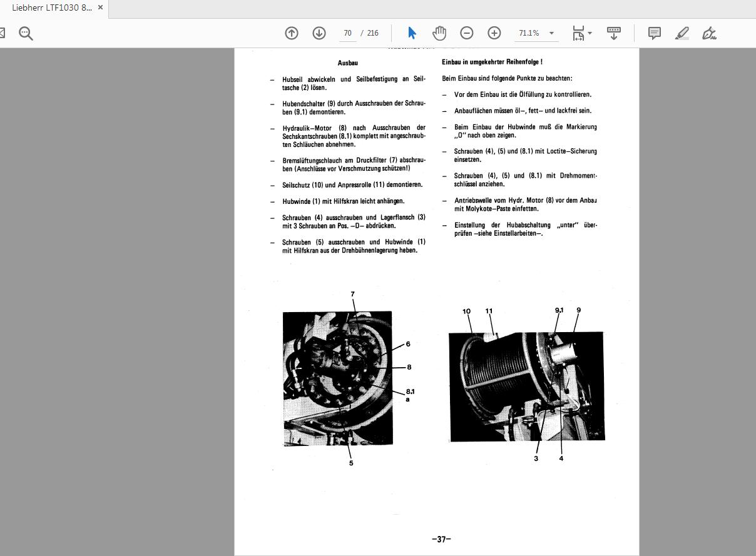Click the label '9.1' above the right photo

pyautogui.click(x=559, y=310)
